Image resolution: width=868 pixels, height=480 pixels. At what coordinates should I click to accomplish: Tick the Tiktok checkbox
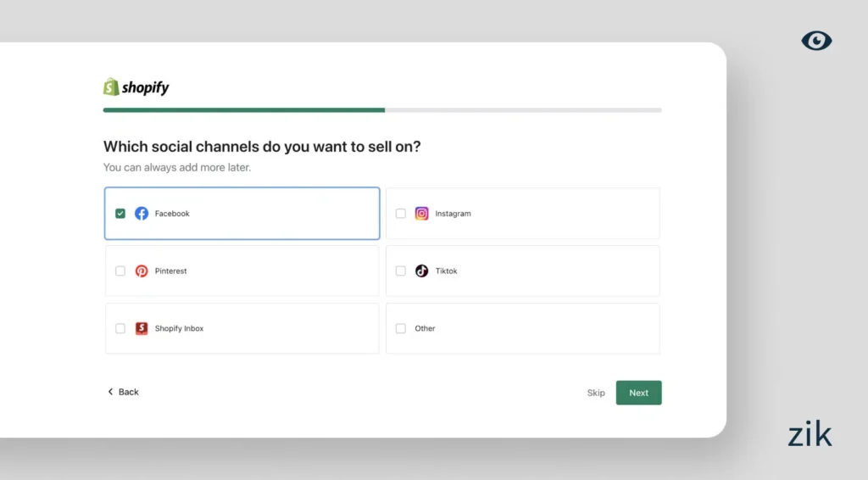coord(401,271)
